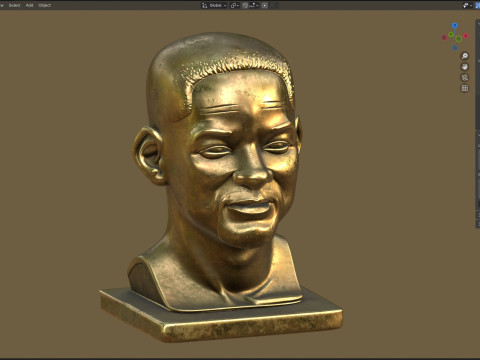Toggle the camera view button
This screenshot has height=360, width=480.
click(465, 77)
